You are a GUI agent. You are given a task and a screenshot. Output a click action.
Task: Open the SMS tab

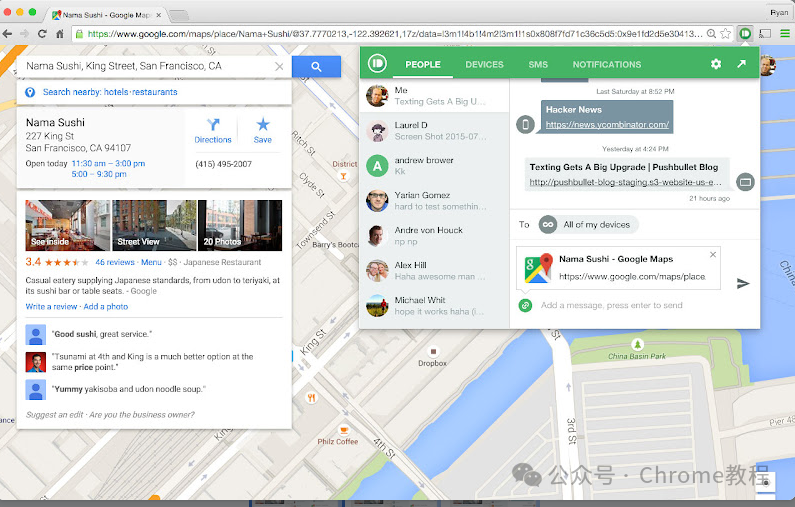538,64
